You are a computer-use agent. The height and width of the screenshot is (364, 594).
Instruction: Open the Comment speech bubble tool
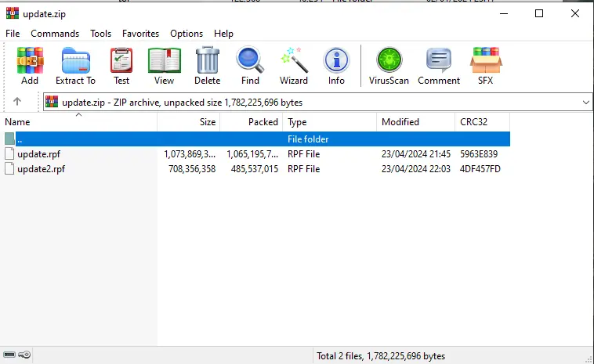(x=439, y=59)
